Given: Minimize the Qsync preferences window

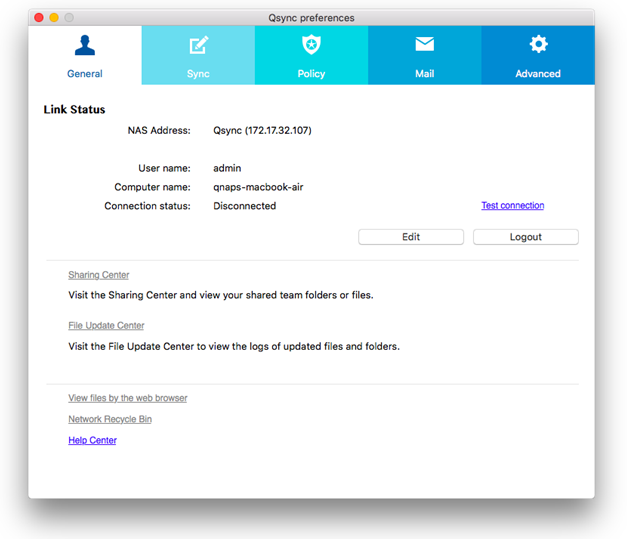Looking at the screenshot, I should tap(54, 18).
